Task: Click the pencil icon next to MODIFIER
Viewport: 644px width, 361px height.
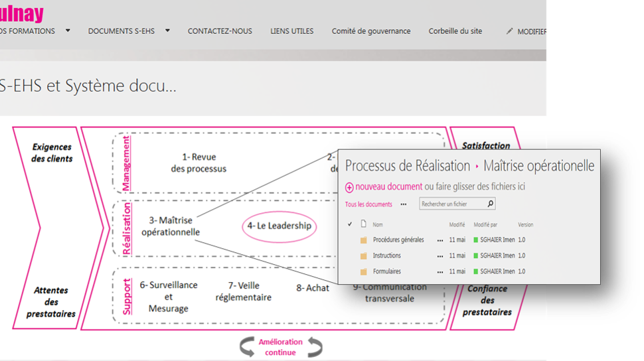Action: click(x=509, y=31)
